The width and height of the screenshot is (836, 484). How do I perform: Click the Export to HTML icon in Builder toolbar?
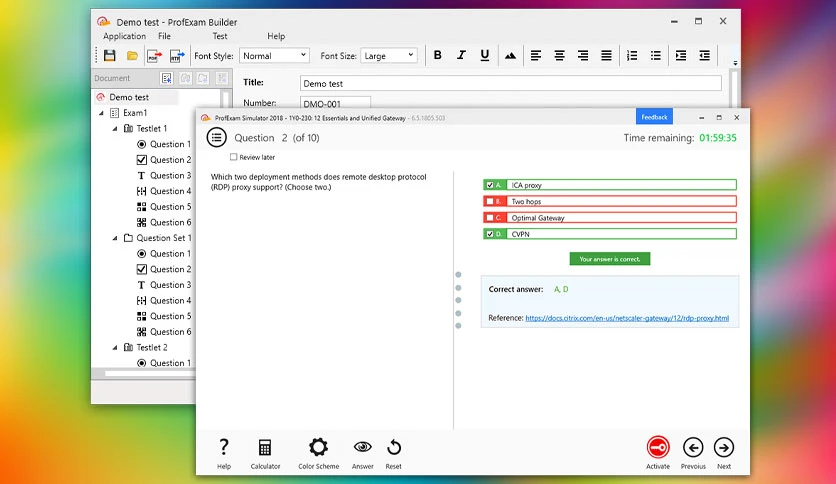pyautogui.click(x=177, y=55)
